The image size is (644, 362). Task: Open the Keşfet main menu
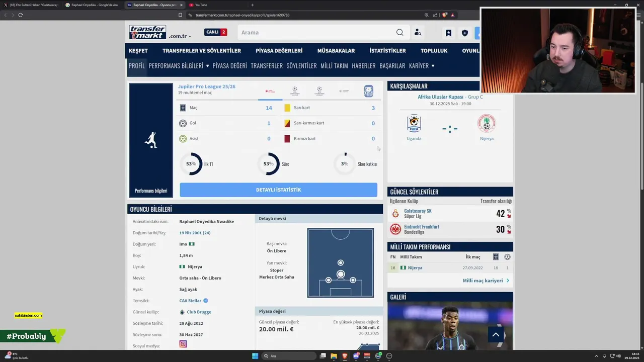[x=138, y=51]
